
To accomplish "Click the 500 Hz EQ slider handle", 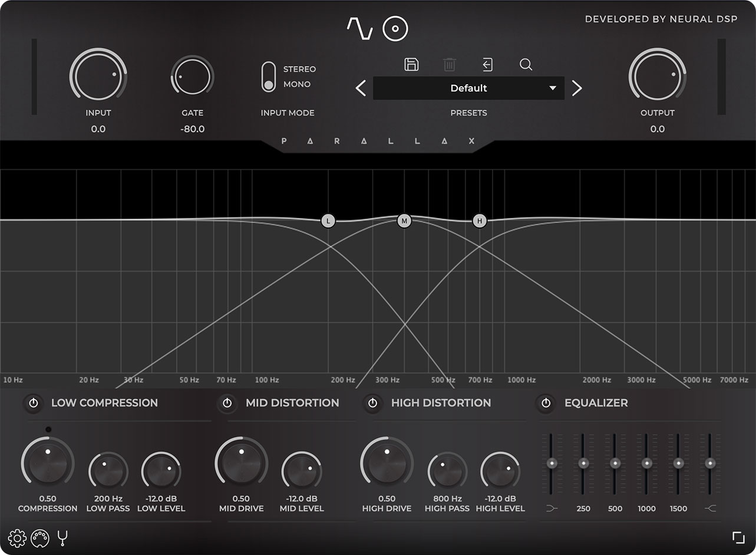I will pos(615,463).
